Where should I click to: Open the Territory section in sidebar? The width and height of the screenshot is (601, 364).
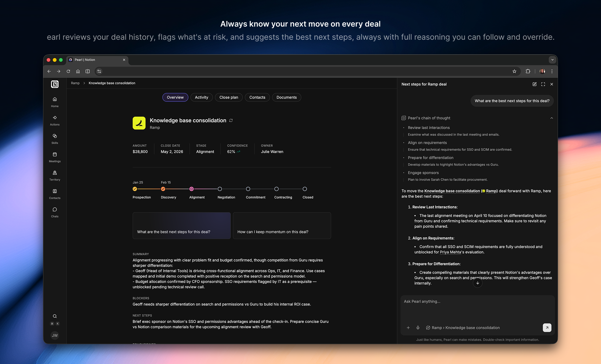55,176
